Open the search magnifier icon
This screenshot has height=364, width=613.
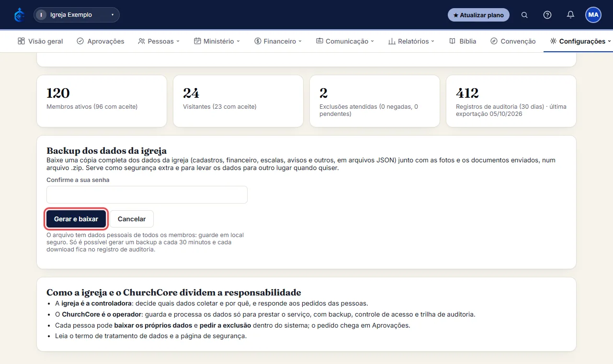(x=524, y=15)
